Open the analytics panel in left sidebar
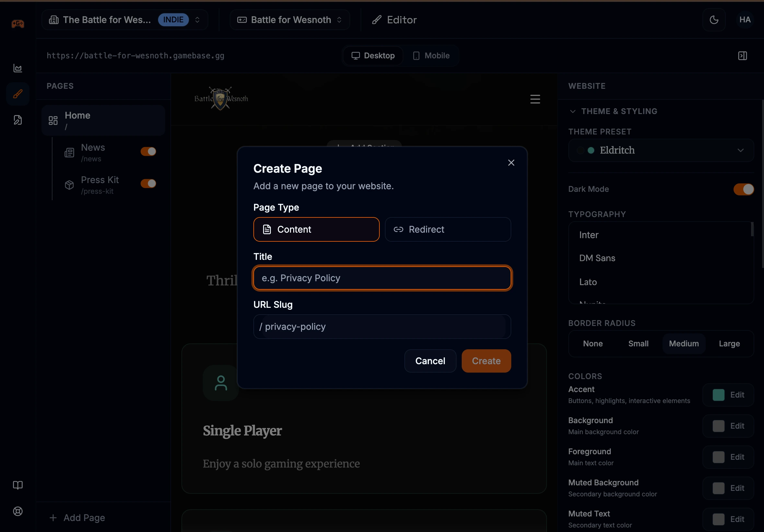Image resolution: width=764 pixels, height=532 pixels. pyautogui.click(x=17, y=68)
